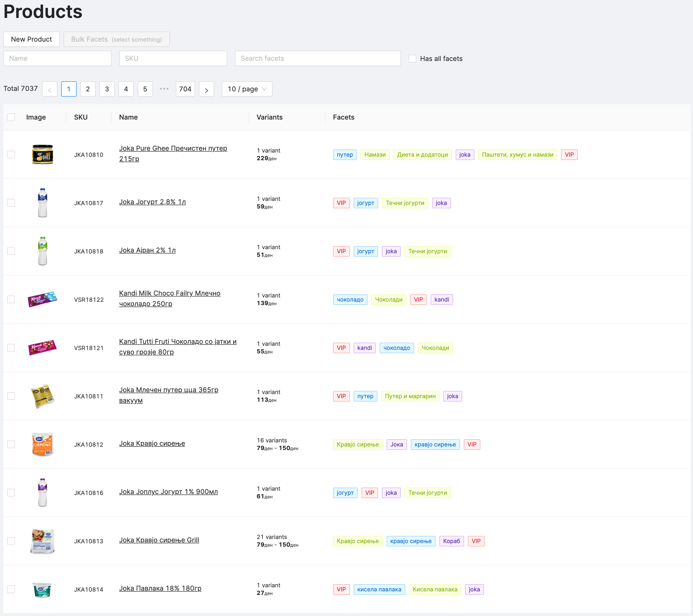Open the 10 / page dropdown
This screenshot has width=693, height=616.
[x=247, y=89]
